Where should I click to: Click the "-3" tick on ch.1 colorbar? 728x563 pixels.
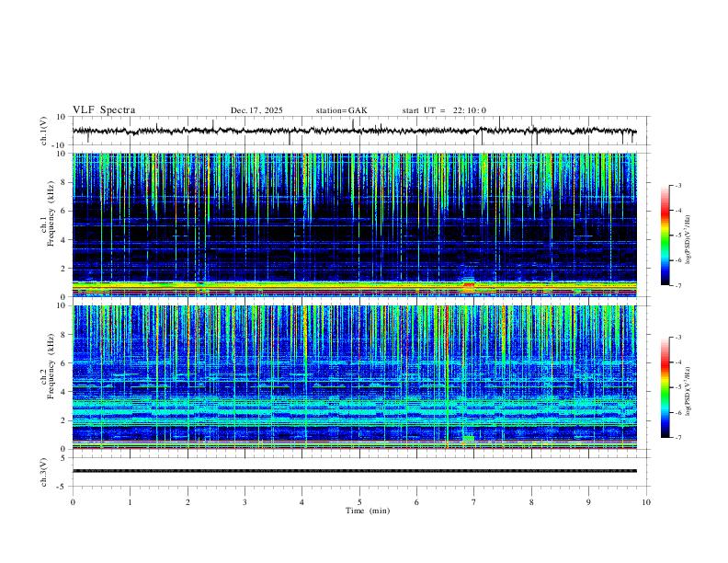click(677, 185)
